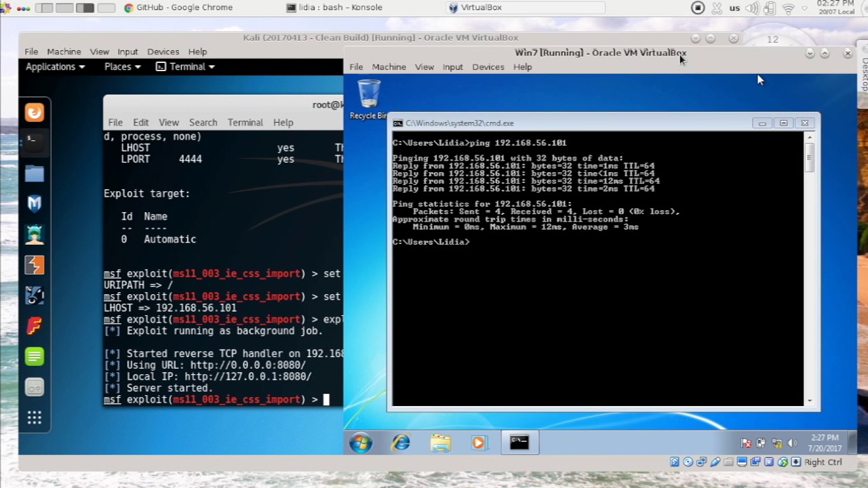Click VirtualBox network status icon

pos(701,462)
